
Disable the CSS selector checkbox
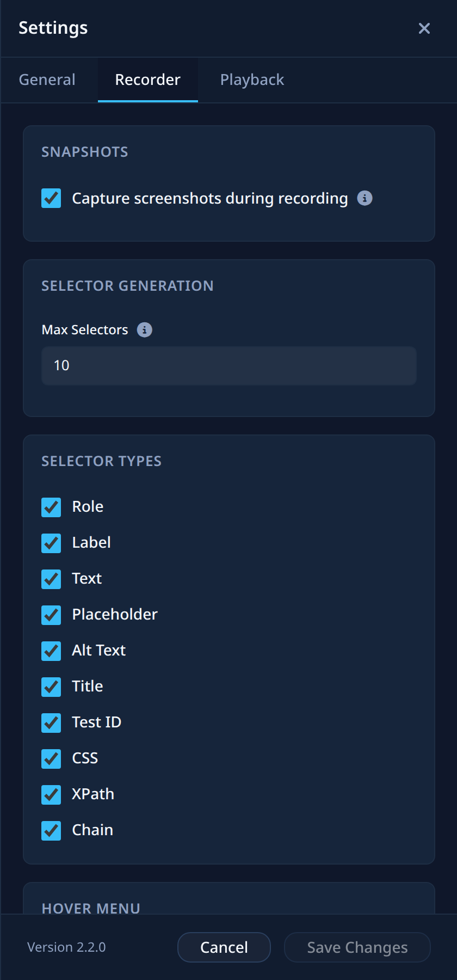coord(51,758)
